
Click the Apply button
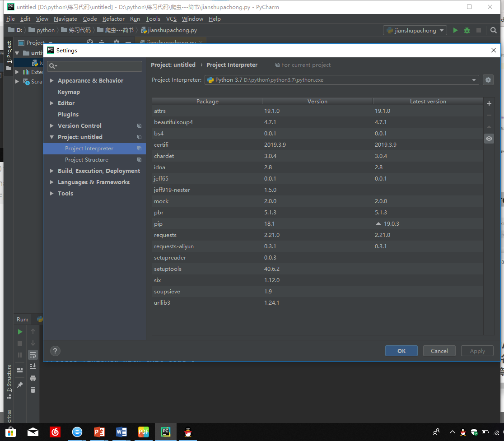[x=477, y=351]
